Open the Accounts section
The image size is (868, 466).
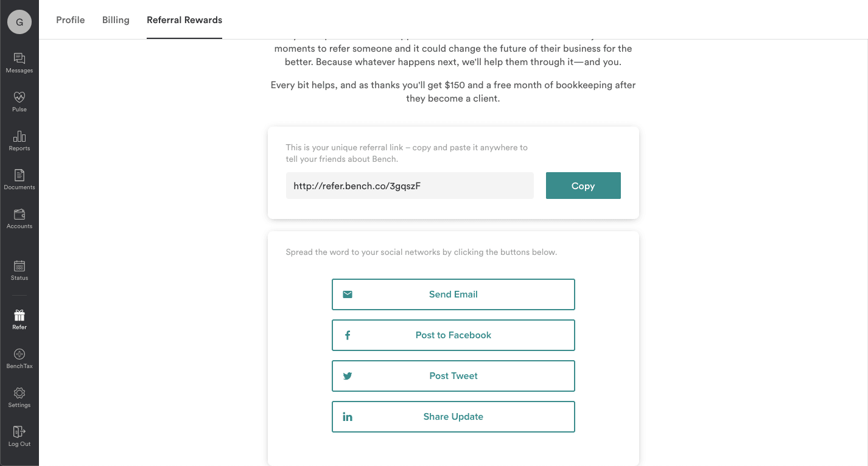19,220
